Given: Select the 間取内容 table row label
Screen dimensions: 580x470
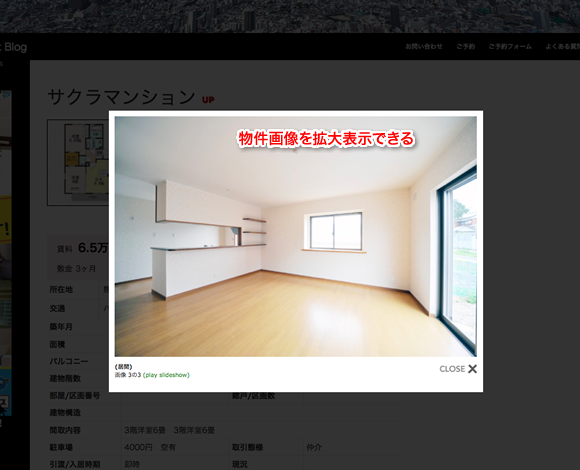Looking at the screenshot, I should 65,430.
